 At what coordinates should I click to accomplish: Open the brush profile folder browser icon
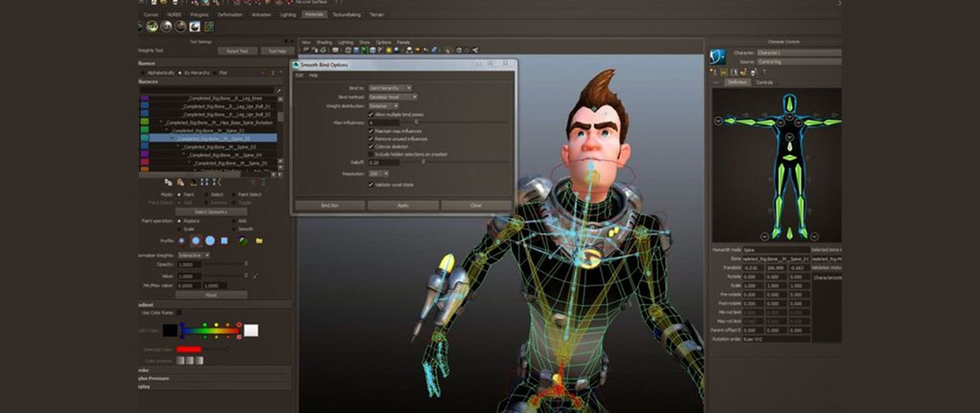(259, 241)
